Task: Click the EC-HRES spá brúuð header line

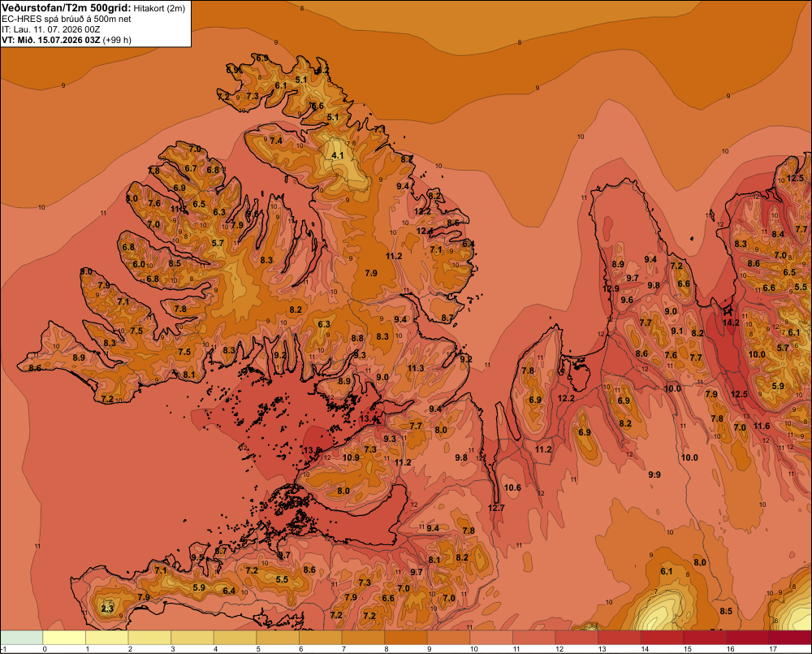Action: [x=67, y=19]
